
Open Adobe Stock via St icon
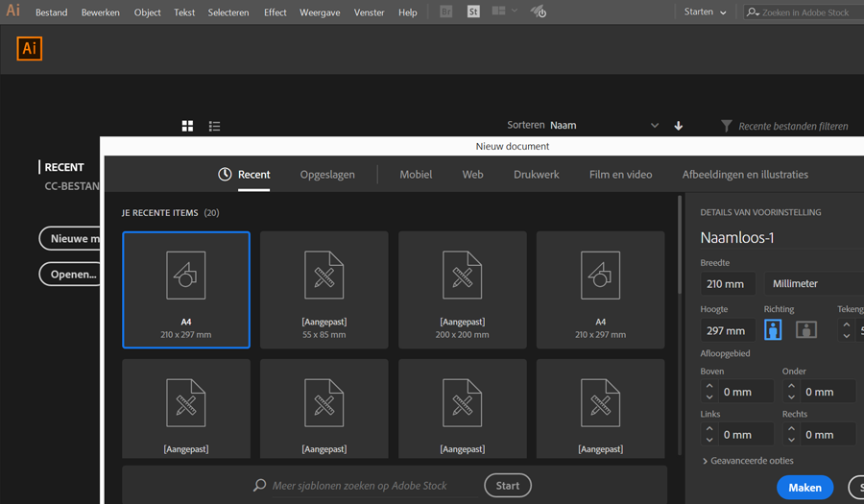(x=472, y=12)
